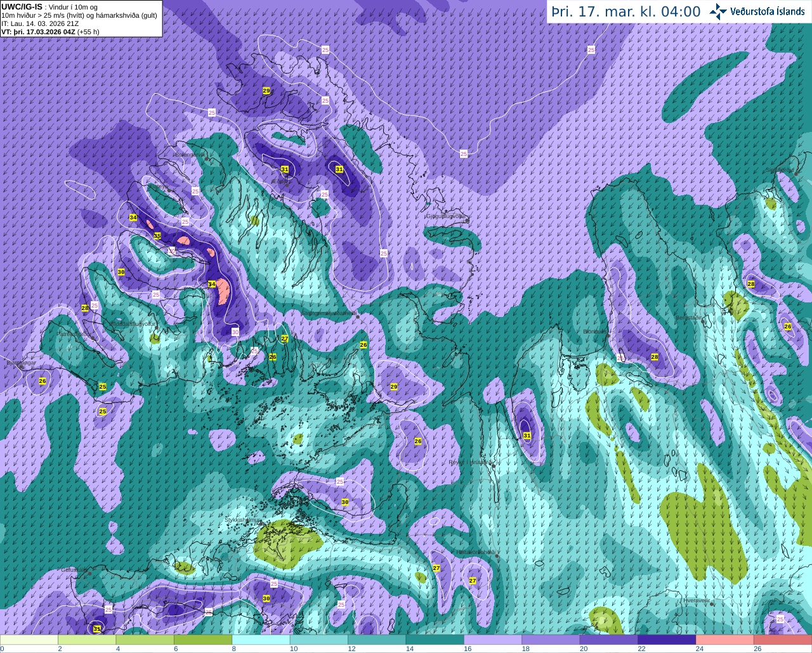Viewport: 812px width, 653px height.
Task: Click the Veðurstofa Íslands name text
Action: click(768, 11)
